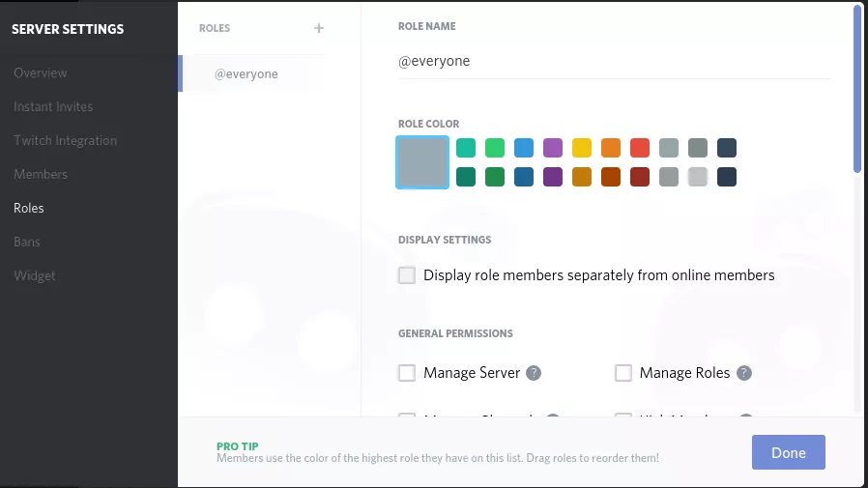Open the Overview settings section
Viewport: 868px width, 488px height.
tap(41, 72)
